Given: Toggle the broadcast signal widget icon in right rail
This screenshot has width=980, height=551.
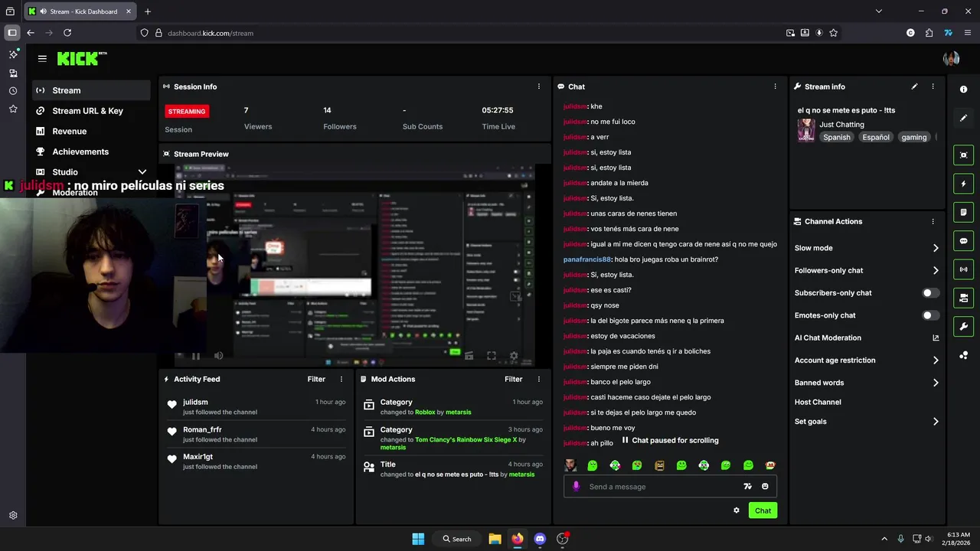Looking at the screenshot, I should pos(963,269).
